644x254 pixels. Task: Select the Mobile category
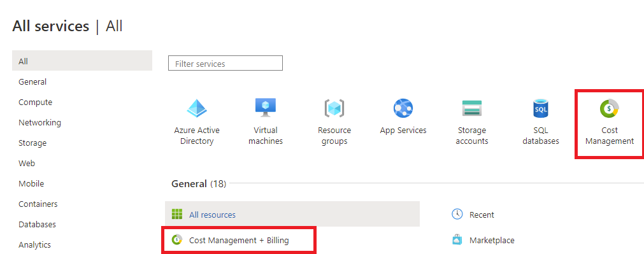point(31,183)
